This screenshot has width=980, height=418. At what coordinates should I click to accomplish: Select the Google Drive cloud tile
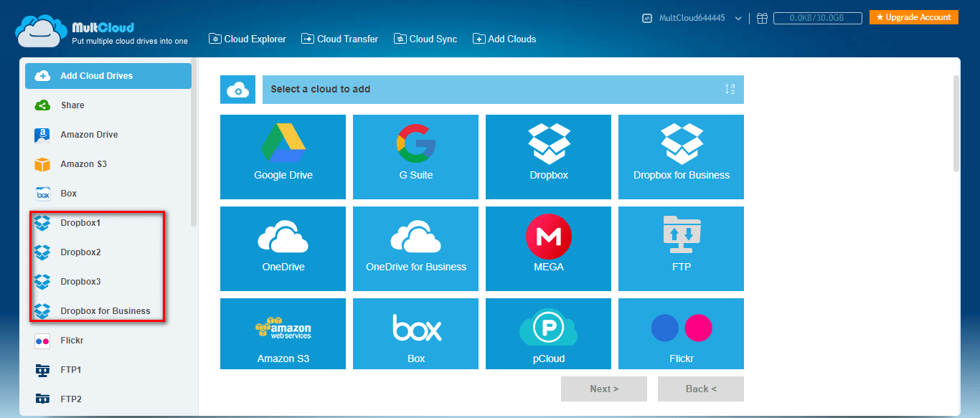click(x=283, y=156)
